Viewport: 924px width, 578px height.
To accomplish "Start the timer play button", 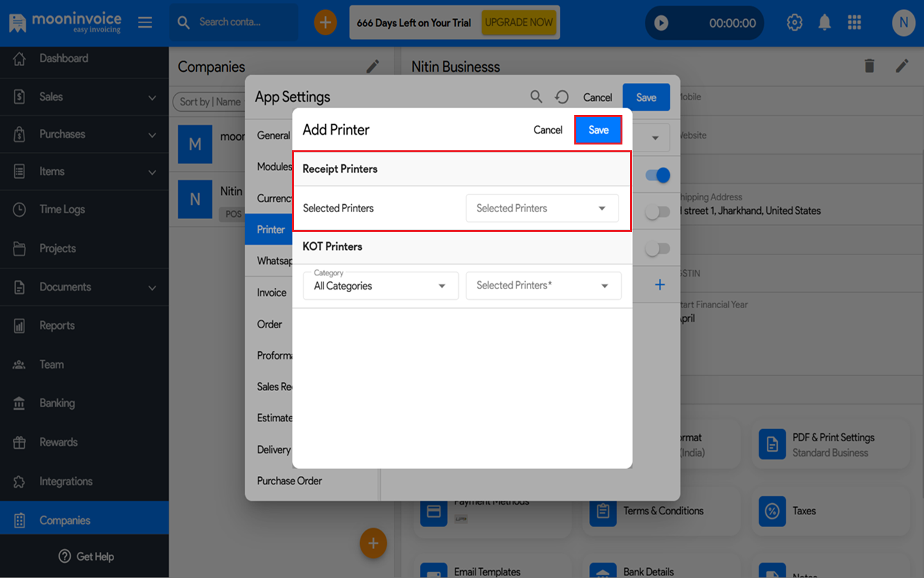I will [x=661, y=23].
